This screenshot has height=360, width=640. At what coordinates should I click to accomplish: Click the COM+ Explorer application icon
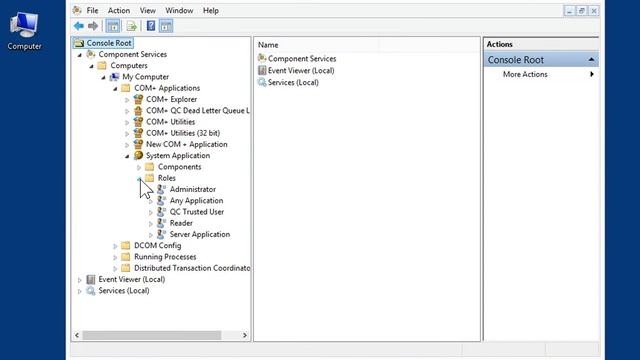click(138, 99)
